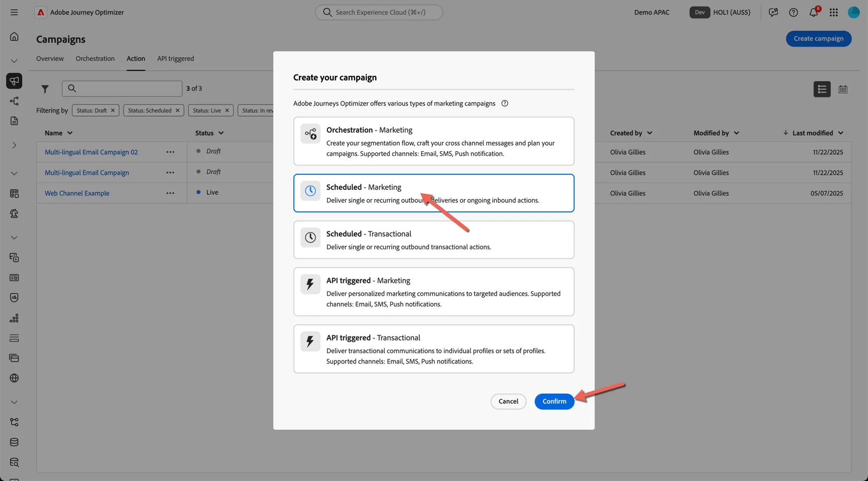This screenshot has width=868, height=481.
Task: Open the globe sidebar icon
Action: click(x=14, y=378)
